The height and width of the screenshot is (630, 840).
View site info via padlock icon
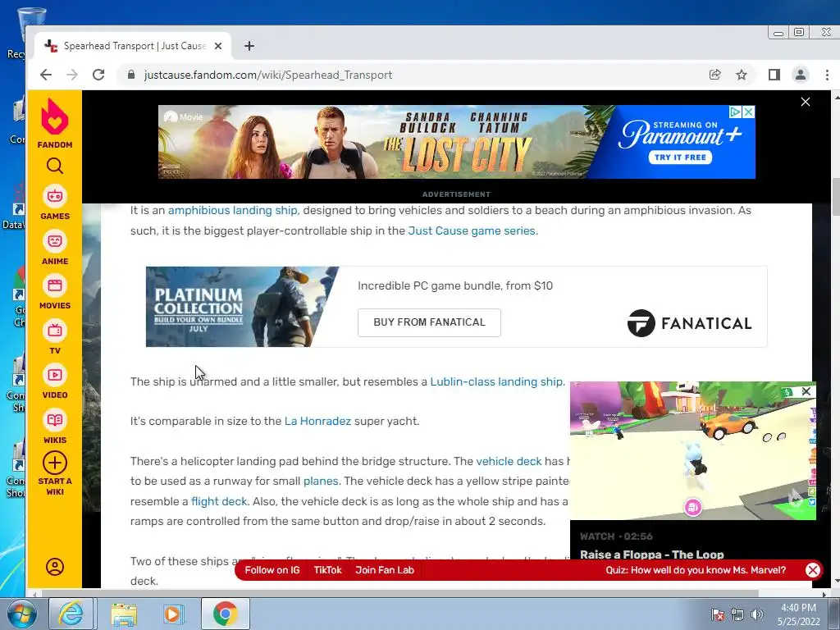(x=131, y=75)
